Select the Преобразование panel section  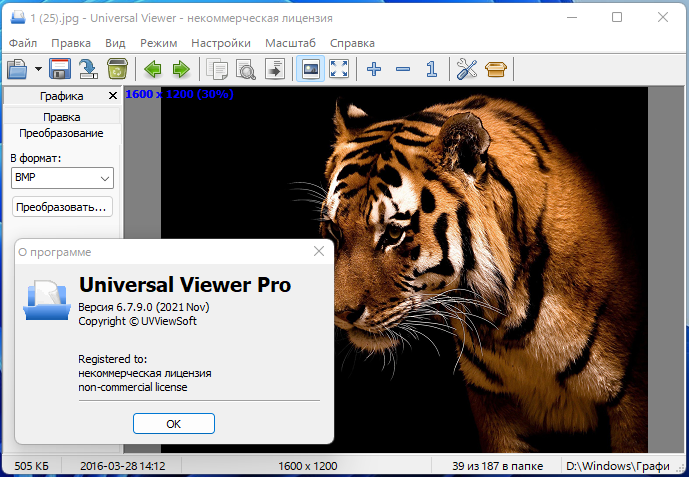coord(62,133)
